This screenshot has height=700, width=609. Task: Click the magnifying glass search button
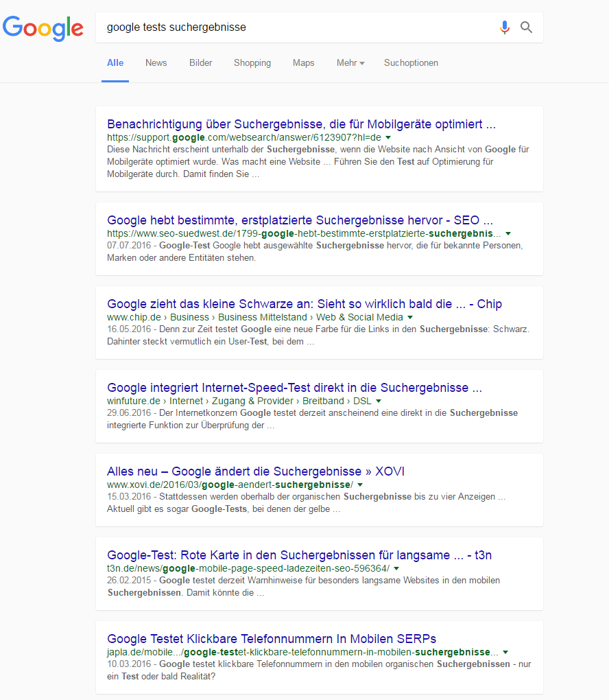coord(527,27)
